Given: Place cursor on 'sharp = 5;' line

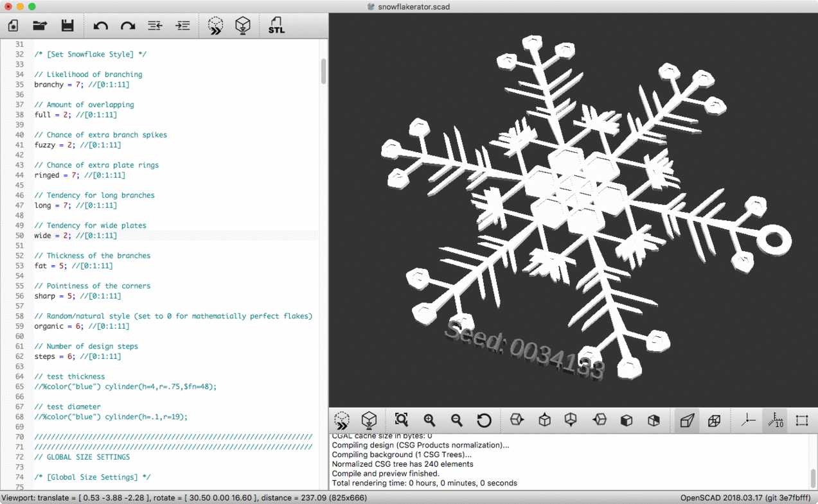Looking at the screenshot, I should (x=77, y=296).
